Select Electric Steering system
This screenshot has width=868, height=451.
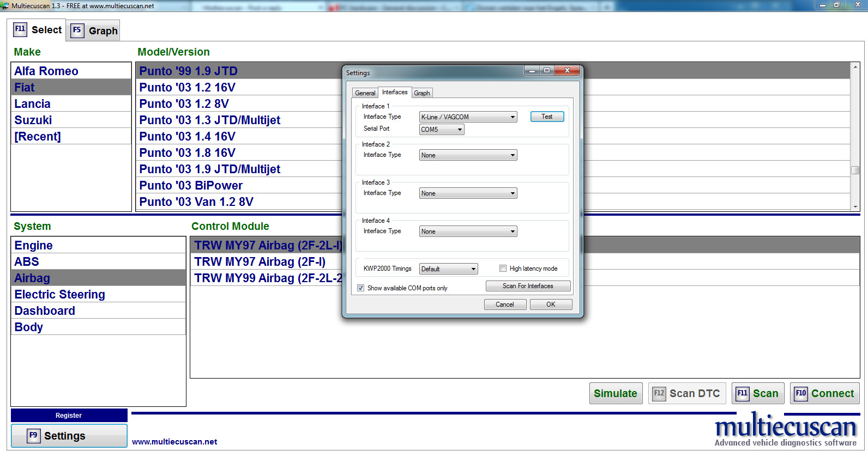(99, 294)
